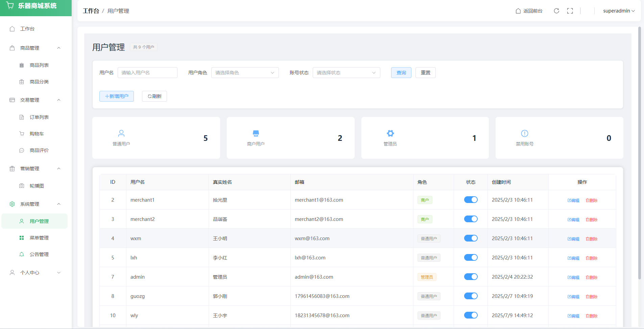
Task: Click the refresh icon in top header
Action: tap(556, 11)
